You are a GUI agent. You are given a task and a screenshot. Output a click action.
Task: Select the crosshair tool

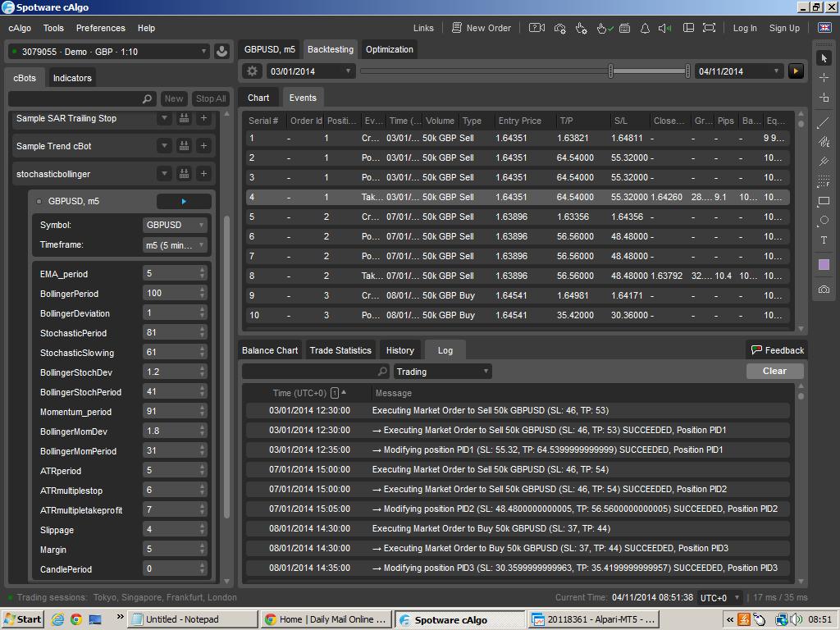824,78
